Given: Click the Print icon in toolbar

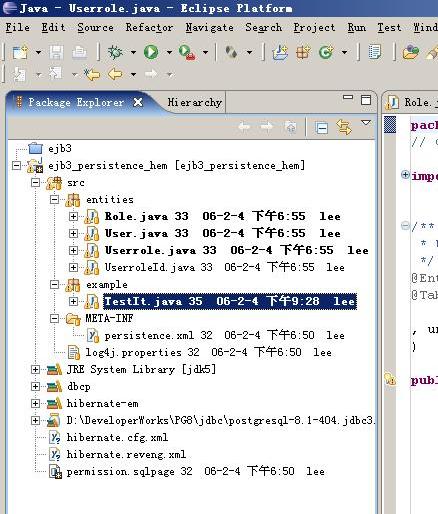Looking at the screenshot, I should coord(80,53).
